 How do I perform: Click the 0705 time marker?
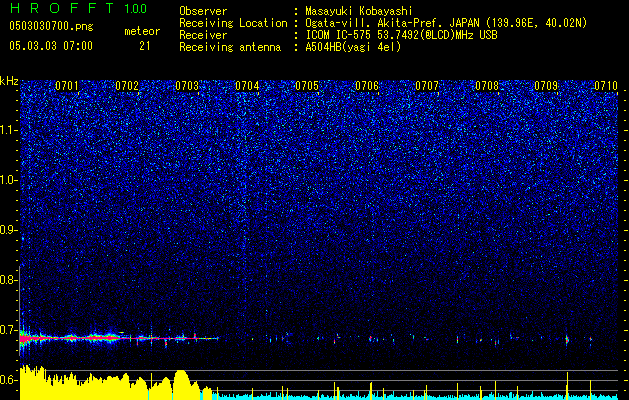coord(307,86)
